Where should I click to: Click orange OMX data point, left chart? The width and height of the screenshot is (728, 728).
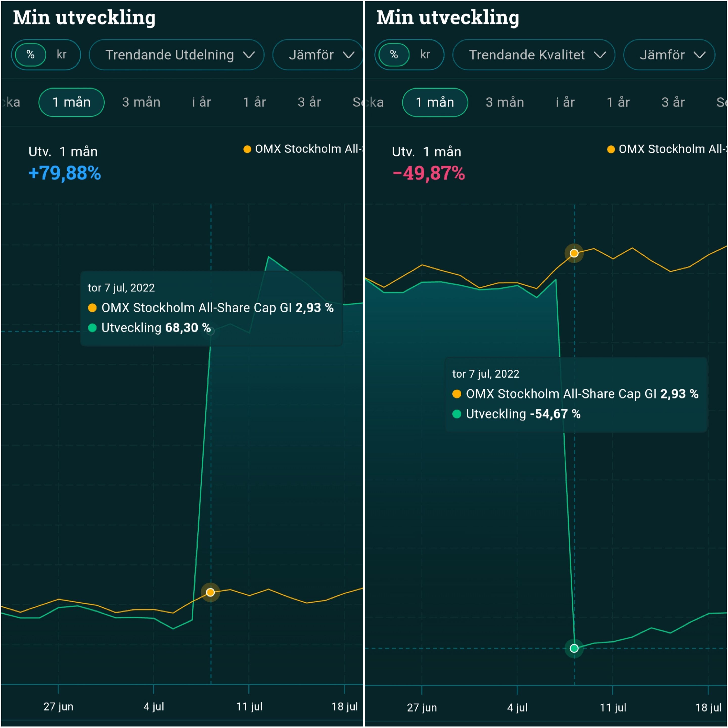pos(210,592)
